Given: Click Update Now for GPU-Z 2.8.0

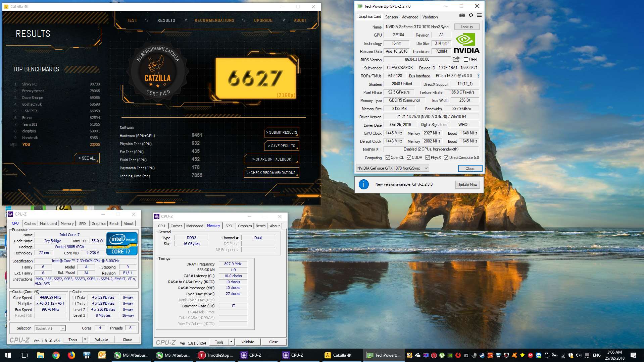Looking at the screenshot, I should pos(467,184).
